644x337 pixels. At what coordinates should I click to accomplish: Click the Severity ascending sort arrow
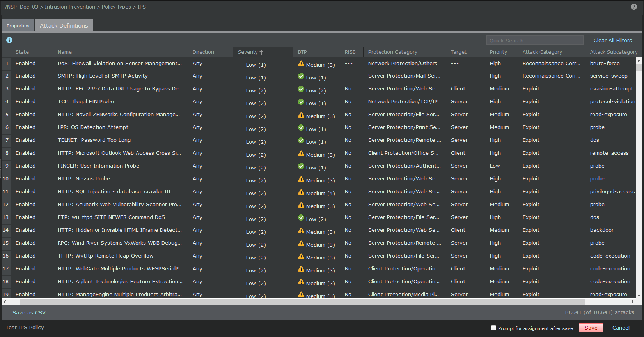[x=261, y=52]
